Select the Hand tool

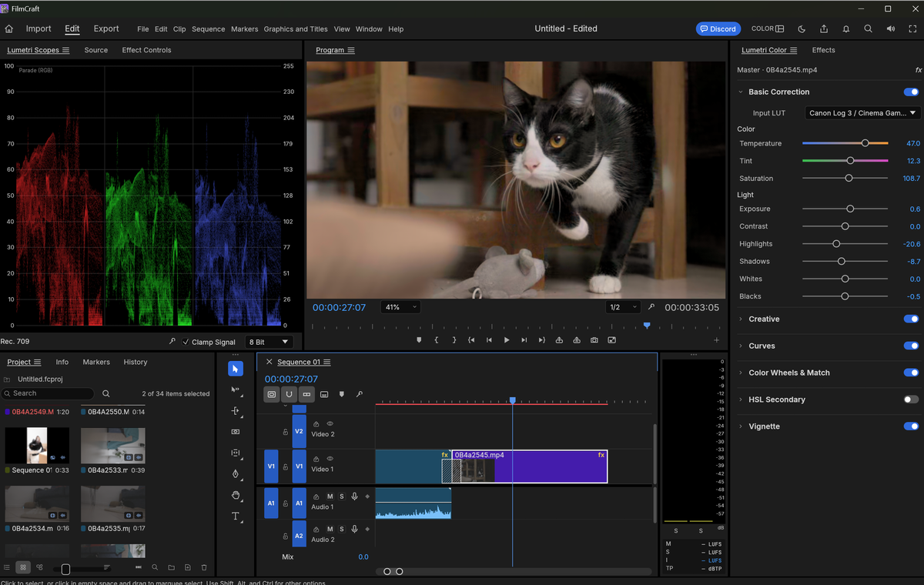236,495
